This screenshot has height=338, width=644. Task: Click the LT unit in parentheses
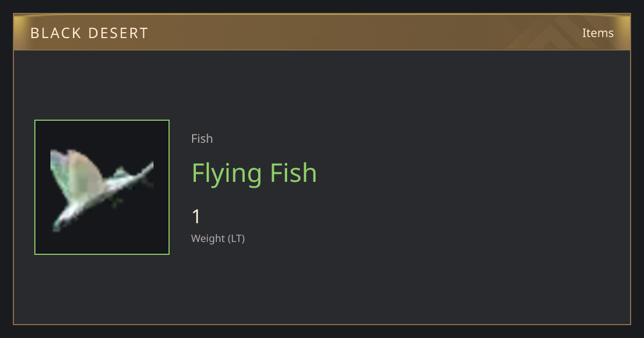(x=237, y=239)
